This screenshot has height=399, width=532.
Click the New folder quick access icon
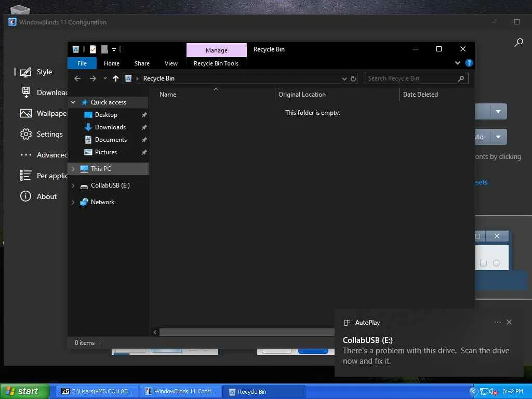pos(104,49)
